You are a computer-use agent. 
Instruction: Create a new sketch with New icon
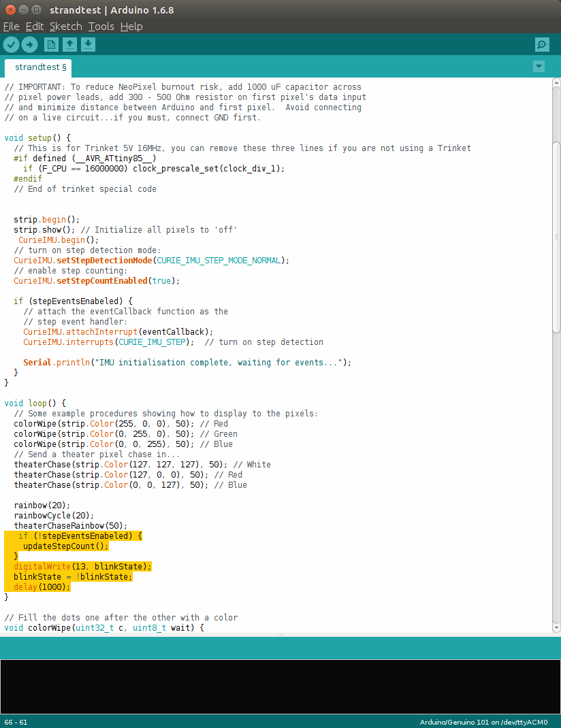point(51,45)
